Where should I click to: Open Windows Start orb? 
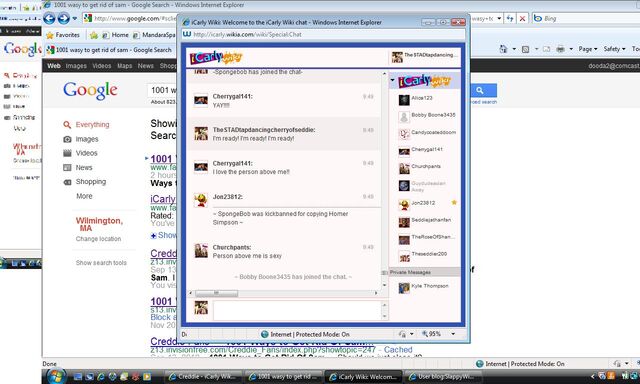point(57,376)
